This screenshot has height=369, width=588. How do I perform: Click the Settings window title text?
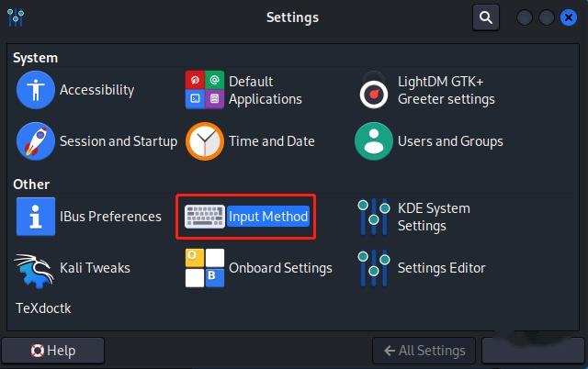pos(292,17)
